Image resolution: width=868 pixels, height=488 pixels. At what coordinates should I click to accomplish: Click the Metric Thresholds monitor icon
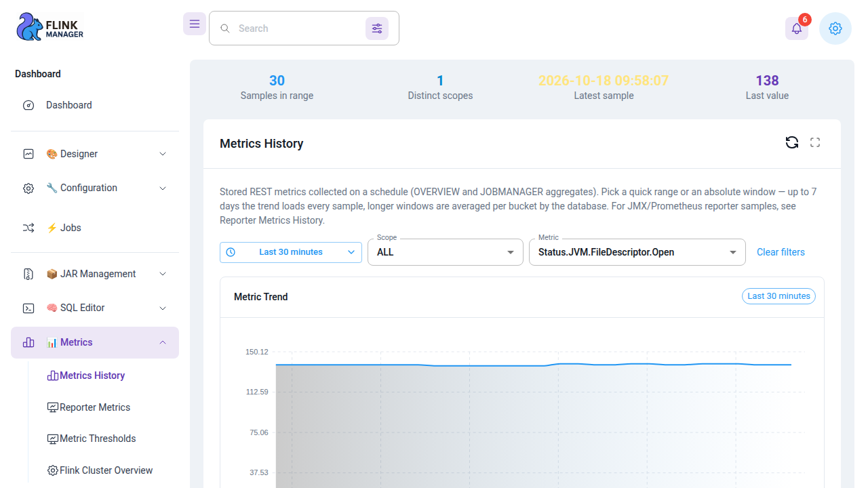53,439
